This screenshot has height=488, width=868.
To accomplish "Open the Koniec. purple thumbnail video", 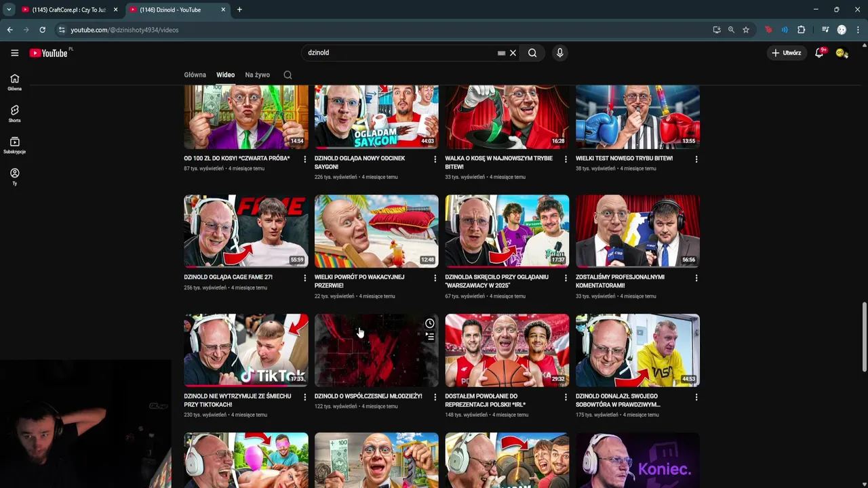I will [x=637, y=460].
